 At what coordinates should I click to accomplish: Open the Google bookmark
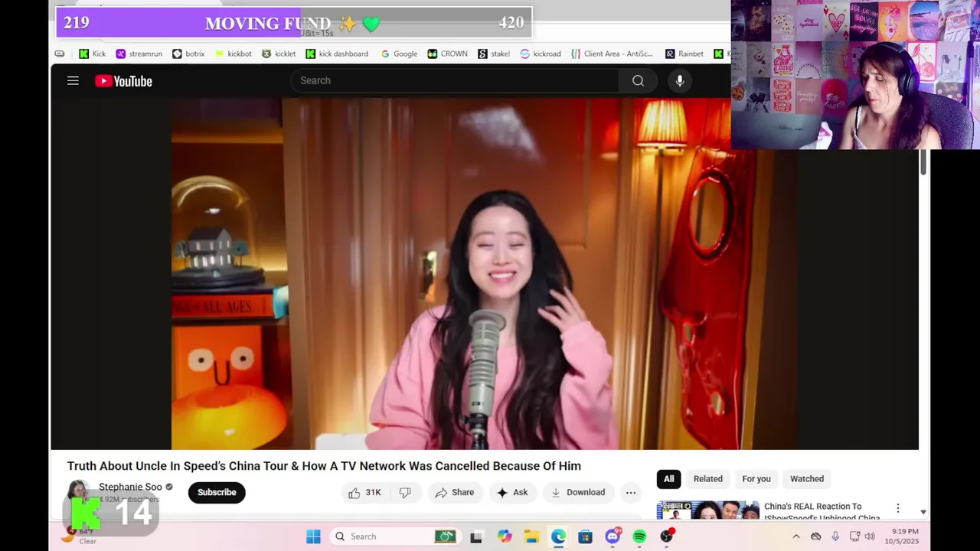tap(399, 54)
